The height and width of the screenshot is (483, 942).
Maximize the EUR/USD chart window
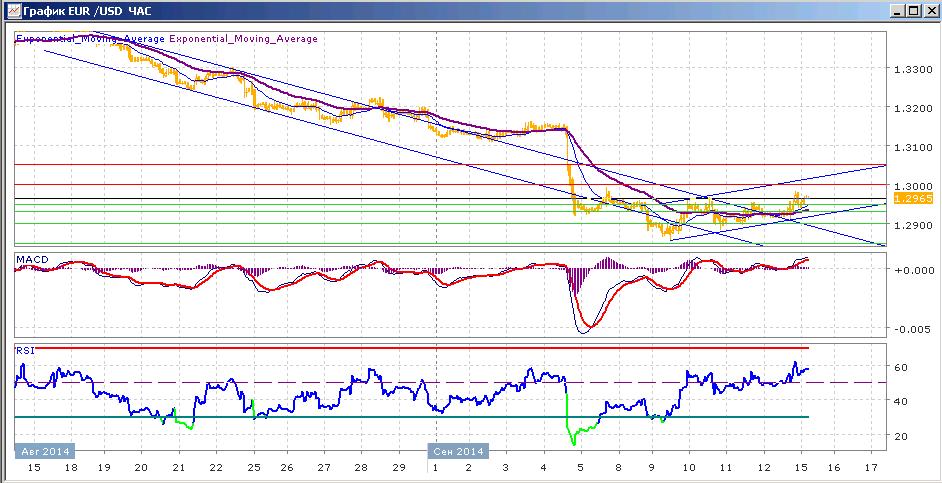pos(914,11)
